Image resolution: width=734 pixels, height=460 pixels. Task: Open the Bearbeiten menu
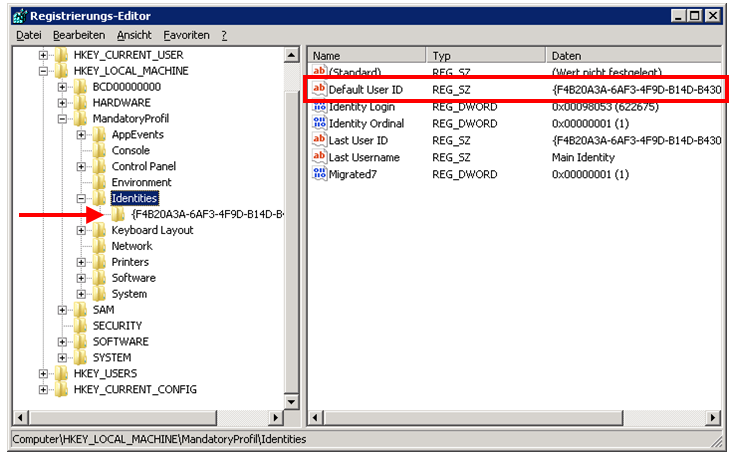click(78, 35)
